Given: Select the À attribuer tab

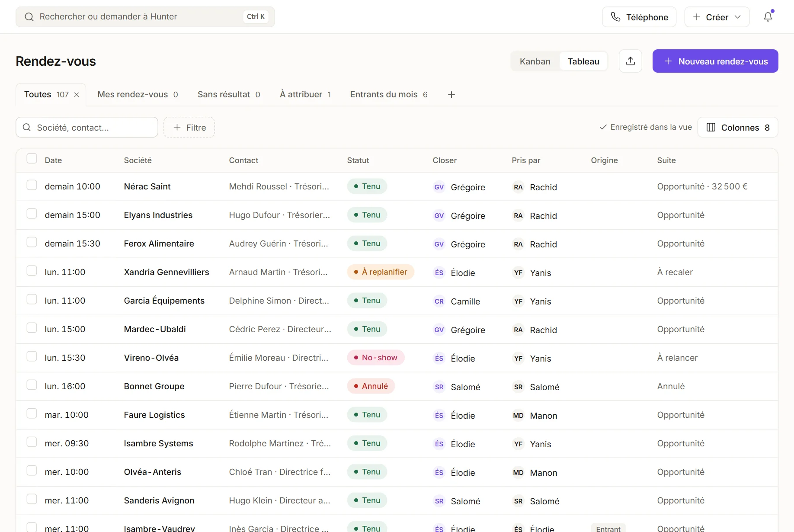Looking at the screenshot, I should [305, 94].
